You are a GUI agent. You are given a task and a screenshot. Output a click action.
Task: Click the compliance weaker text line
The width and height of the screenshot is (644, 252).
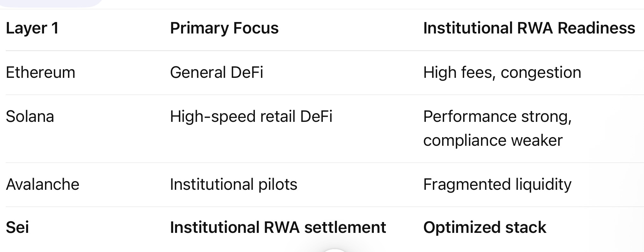click(x=493, y=141)
